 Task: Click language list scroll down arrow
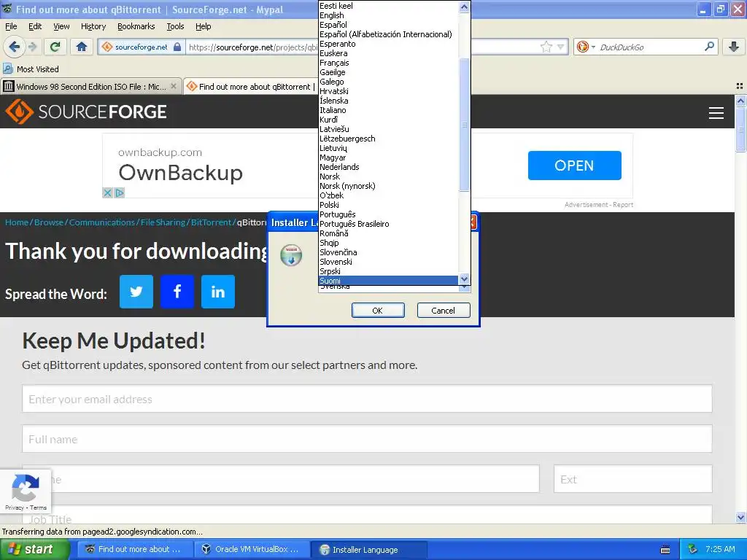pos(464,279)
